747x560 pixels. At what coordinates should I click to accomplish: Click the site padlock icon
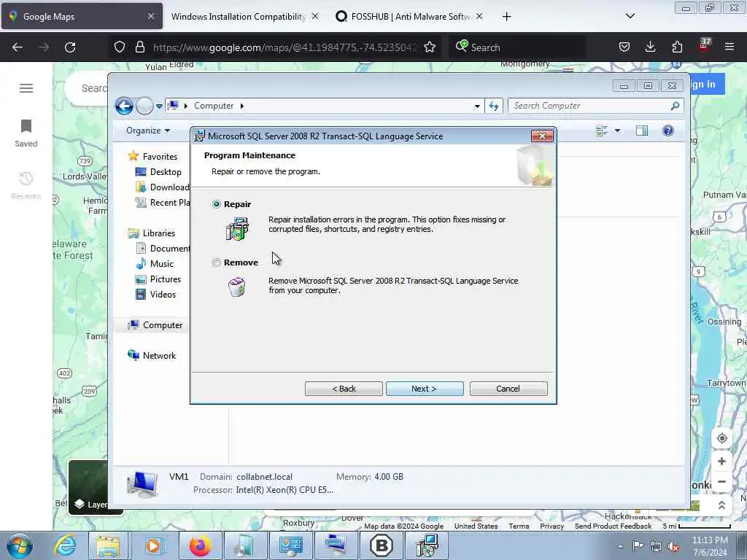click(x=139, y=47)
